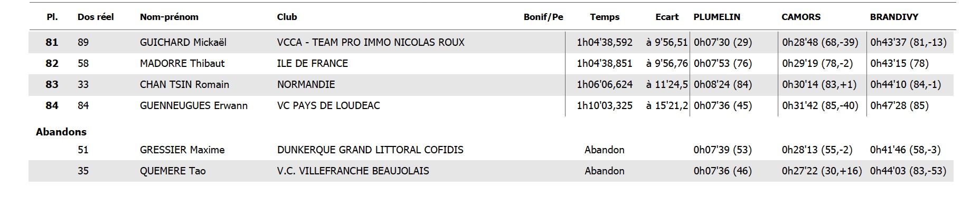
Task: Click club VC PAYS DE LOUDEAC
Action: tap(328, 105)
